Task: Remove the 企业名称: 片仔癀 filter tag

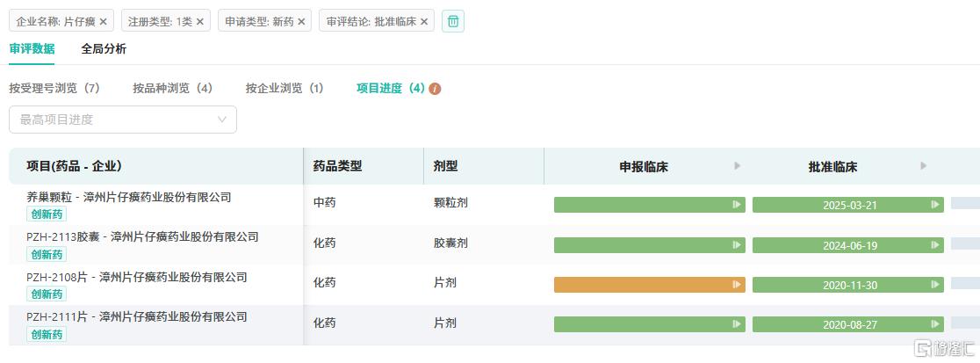Action: point(104,21)
